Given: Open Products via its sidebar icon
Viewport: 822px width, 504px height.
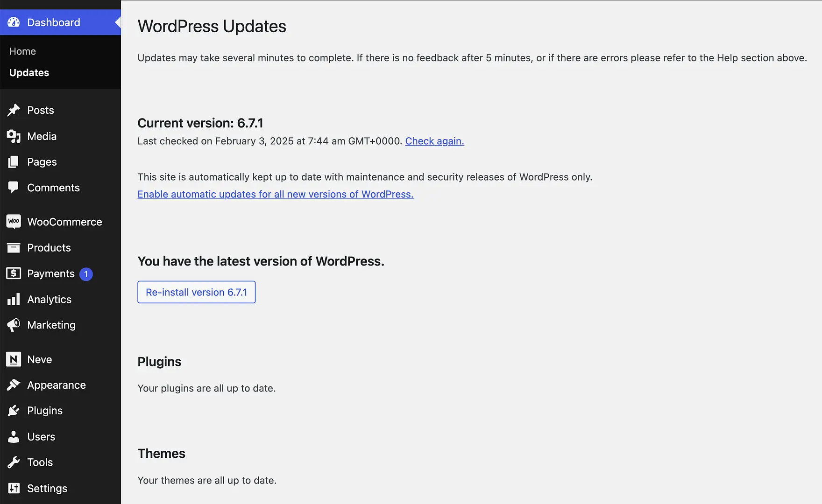Looking at the screenshot, I should (x=14, y=248).
